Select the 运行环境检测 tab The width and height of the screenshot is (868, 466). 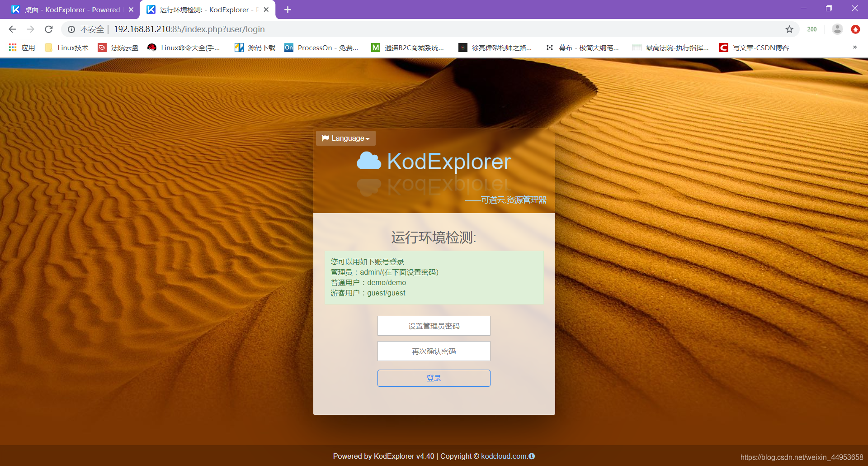(x=203, y=9)
